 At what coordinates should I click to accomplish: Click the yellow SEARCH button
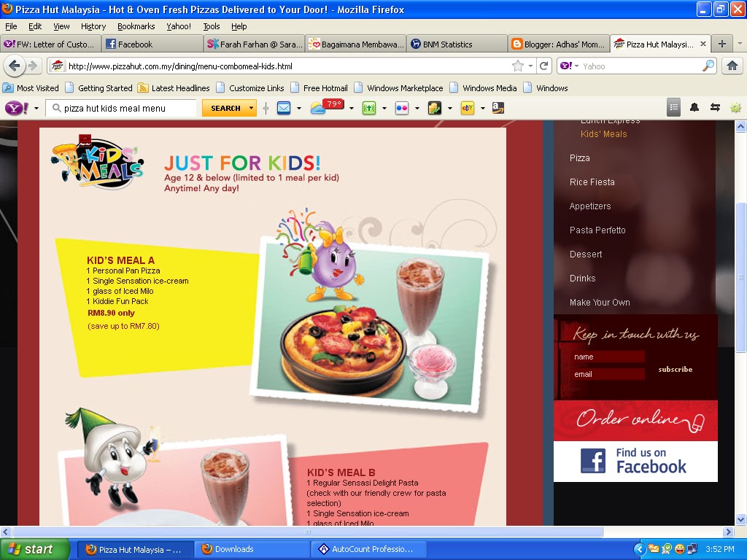(225, 108)
